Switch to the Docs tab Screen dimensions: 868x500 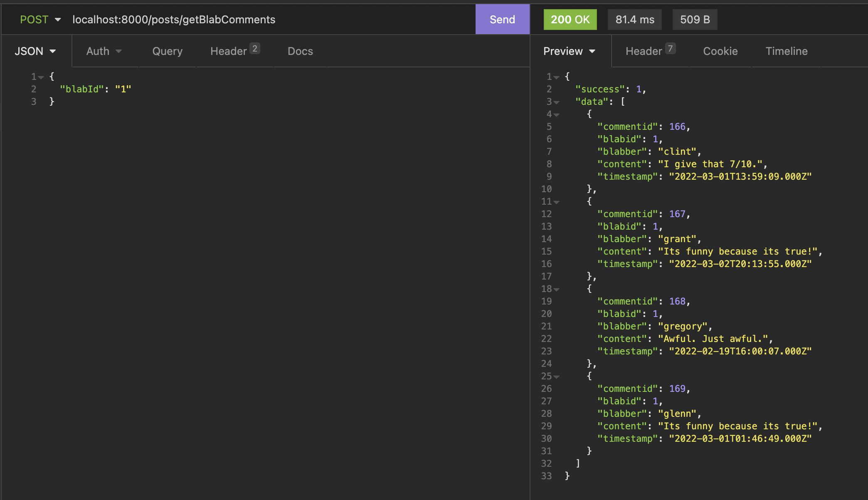tap(300, 51)
